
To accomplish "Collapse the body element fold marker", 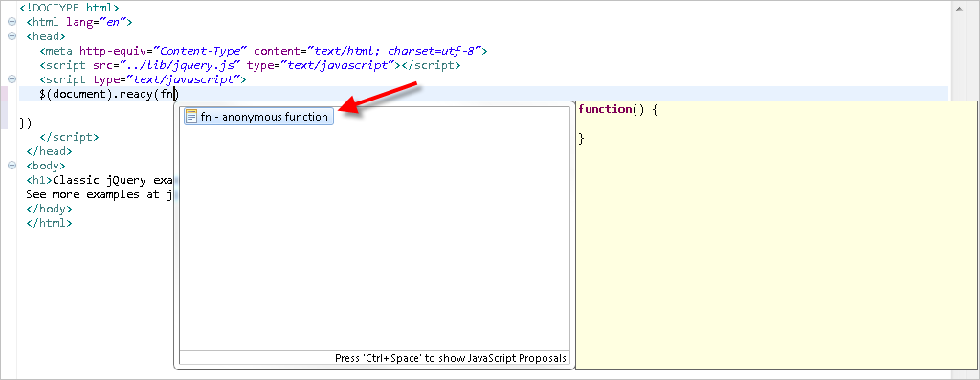I will [x=11, y=166].
